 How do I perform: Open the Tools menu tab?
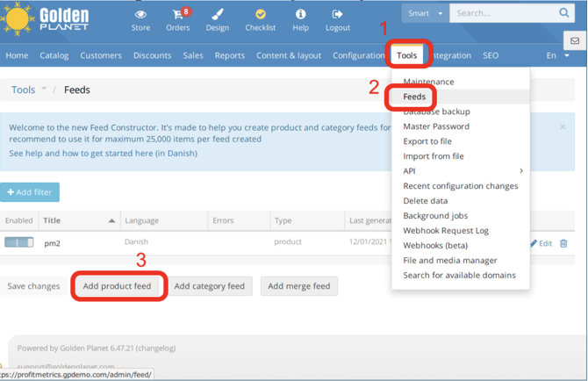click(406, 55)
